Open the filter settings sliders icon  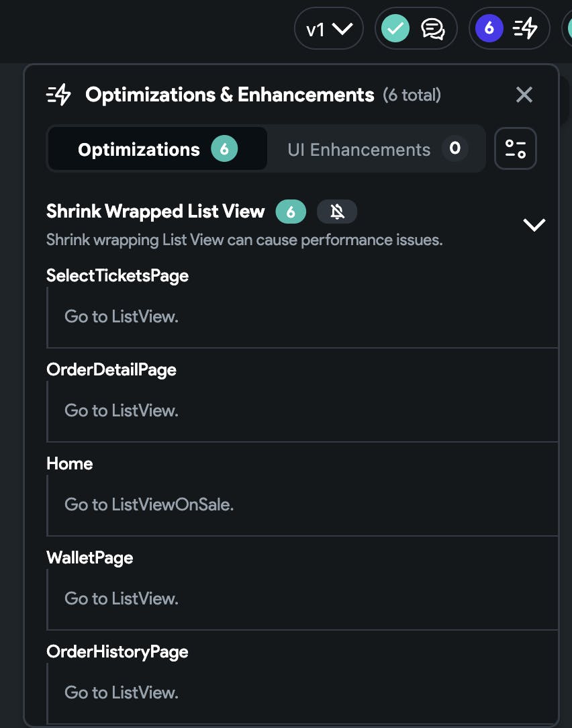coord(516,148)
